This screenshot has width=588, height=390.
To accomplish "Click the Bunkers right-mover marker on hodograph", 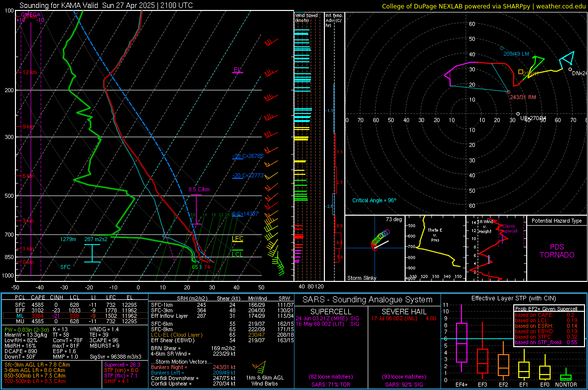I will click(508, 92).
